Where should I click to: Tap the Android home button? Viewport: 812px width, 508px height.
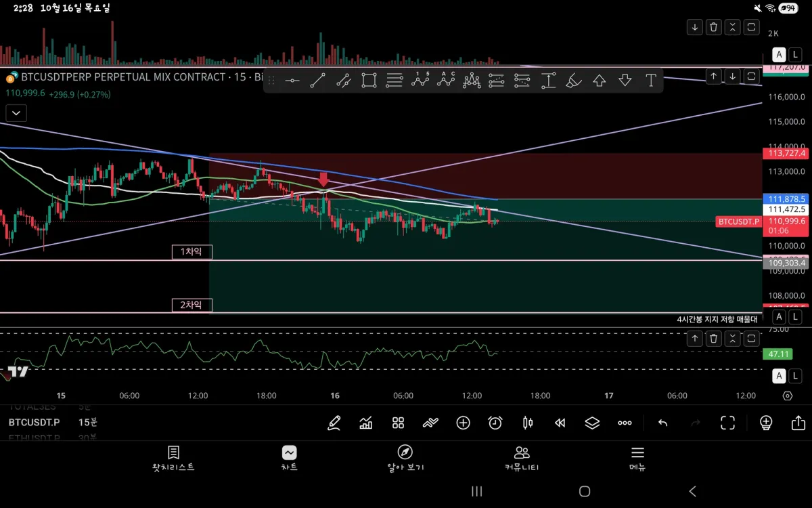(x=585, y=491)
